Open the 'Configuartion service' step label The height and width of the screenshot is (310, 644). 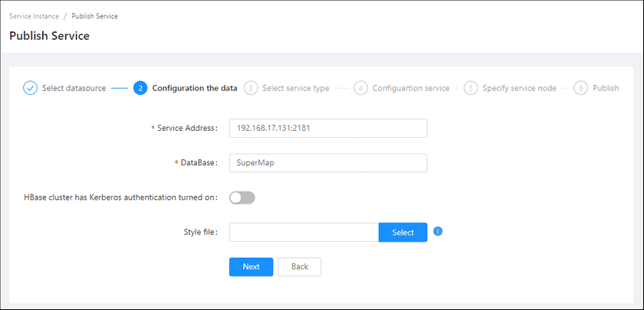(411, 88)
